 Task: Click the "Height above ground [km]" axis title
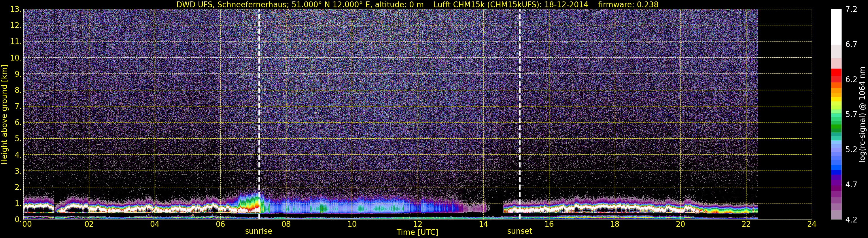pyautogui.click(x=4, y=114)
